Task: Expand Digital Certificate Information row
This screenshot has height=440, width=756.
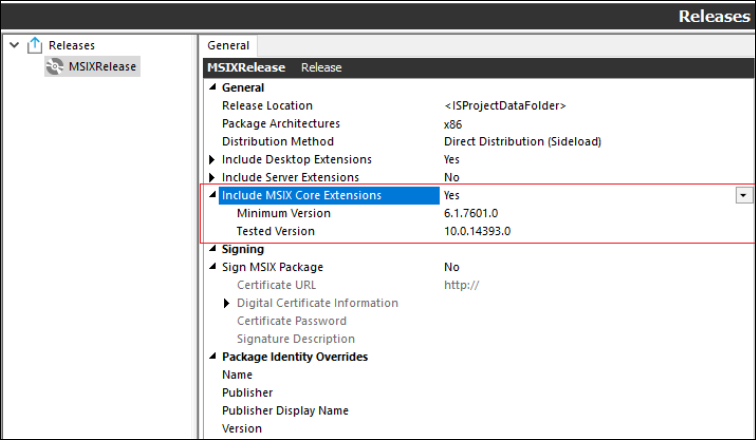Action: click(227, 304)
